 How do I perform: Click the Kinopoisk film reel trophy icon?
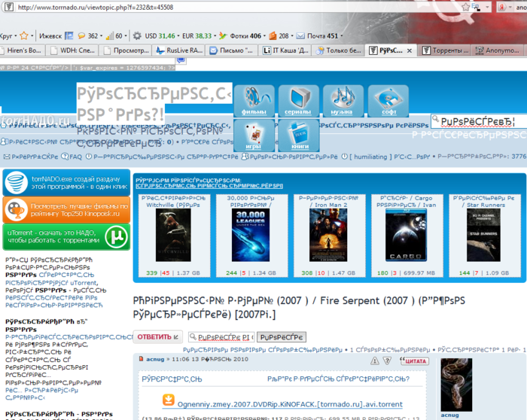(x=16, y=210)
